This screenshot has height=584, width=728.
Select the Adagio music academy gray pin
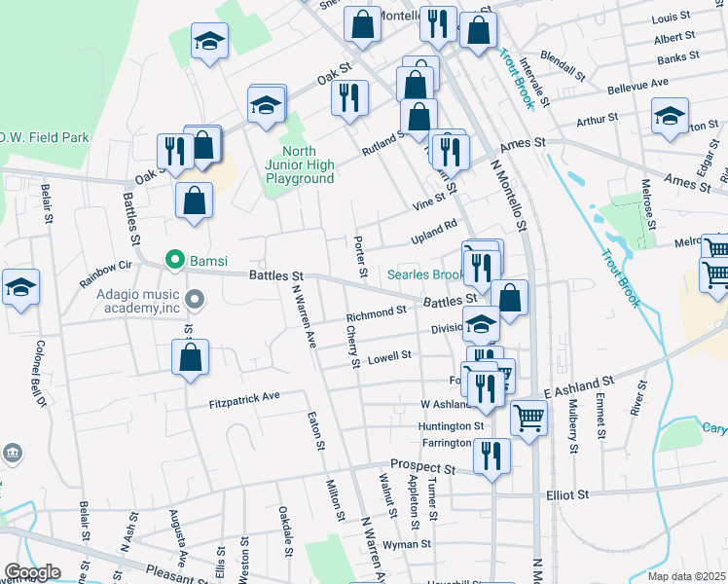[x=195, y=299]
